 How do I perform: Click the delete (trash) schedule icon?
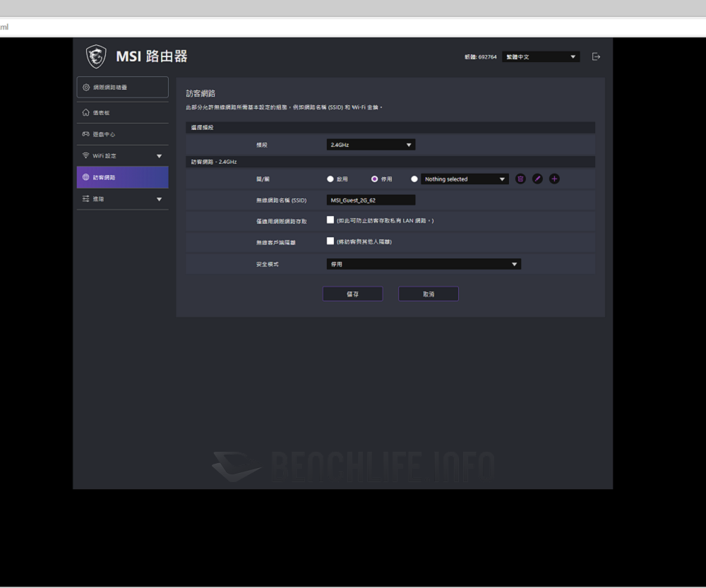[x=520, y=179]
